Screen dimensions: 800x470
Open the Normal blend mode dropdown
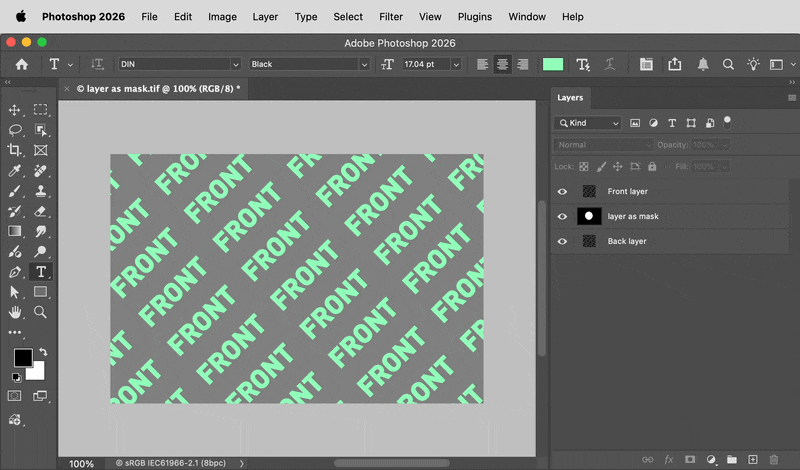click(604, 145)
